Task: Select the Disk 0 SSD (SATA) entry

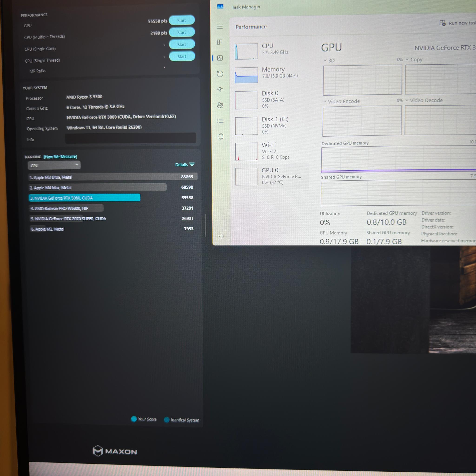Action: [x=271, y=100]
